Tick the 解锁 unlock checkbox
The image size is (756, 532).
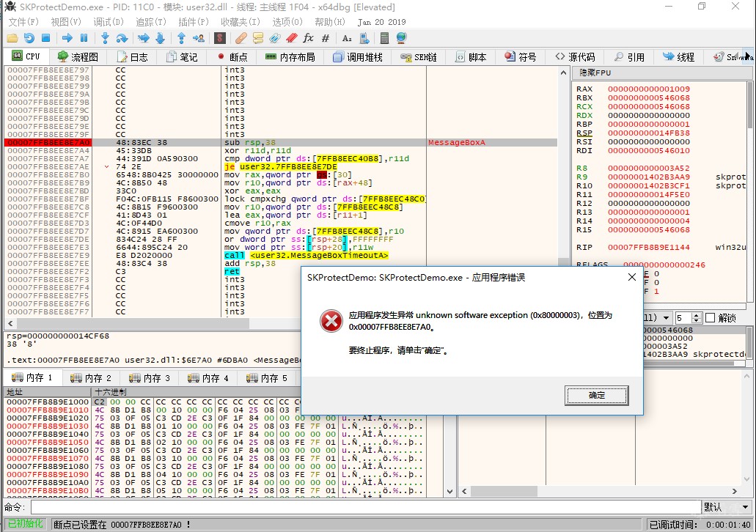(x=710, y=318)
